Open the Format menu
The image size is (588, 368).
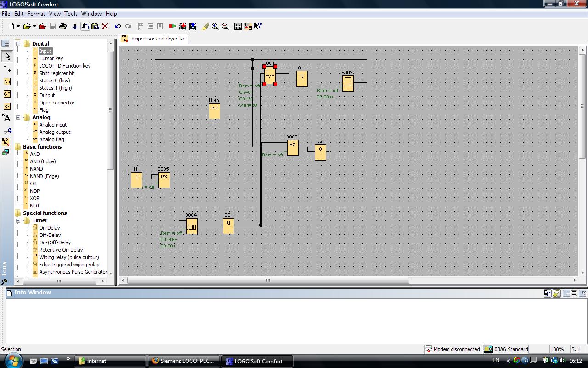coord(36,14)
